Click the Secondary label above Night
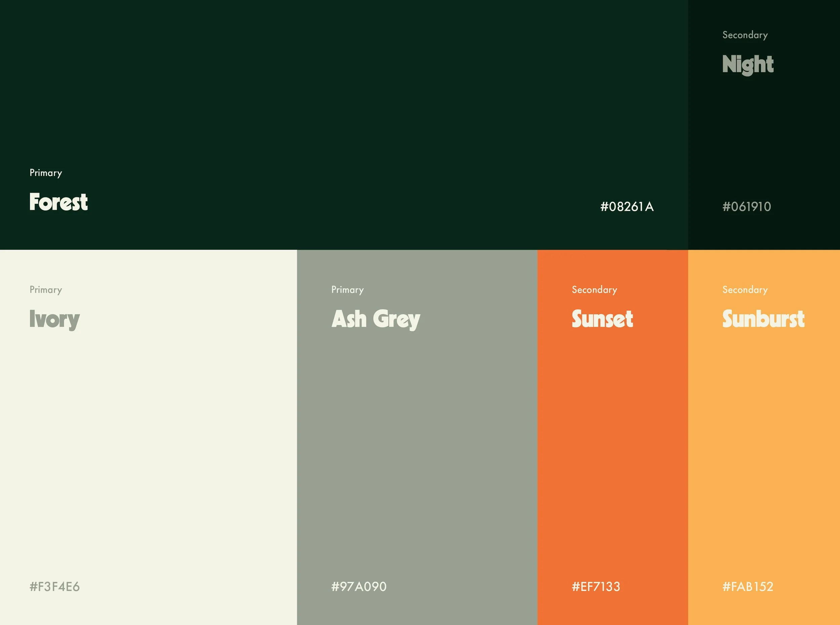 tap(745, 35)
